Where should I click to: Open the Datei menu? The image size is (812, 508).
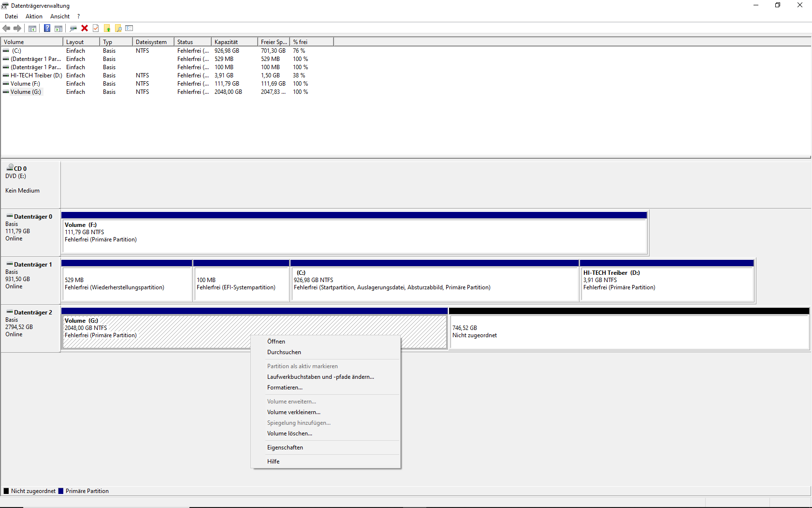tap(11, 16)
